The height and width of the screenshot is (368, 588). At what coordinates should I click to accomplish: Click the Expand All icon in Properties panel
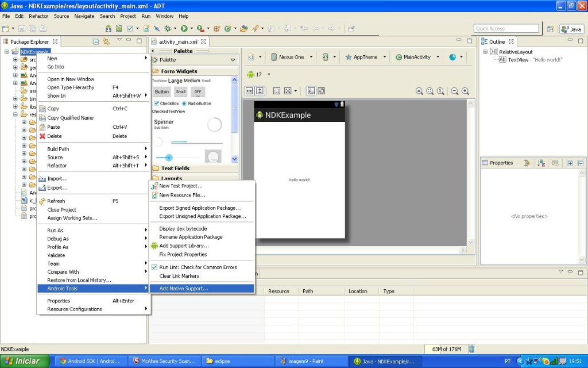[x=570, y=163]
